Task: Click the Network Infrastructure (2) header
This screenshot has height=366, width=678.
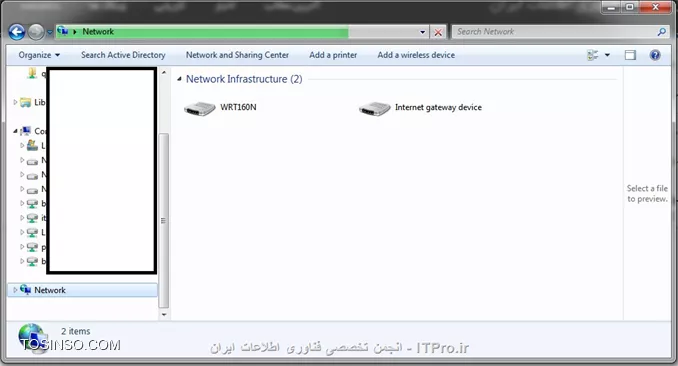Action: [x=244, y=79]
